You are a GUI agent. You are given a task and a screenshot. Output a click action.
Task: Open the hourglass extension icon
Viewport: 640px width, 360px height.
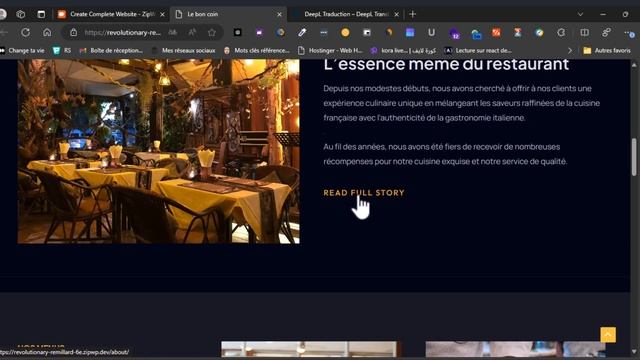click(518, 33)
